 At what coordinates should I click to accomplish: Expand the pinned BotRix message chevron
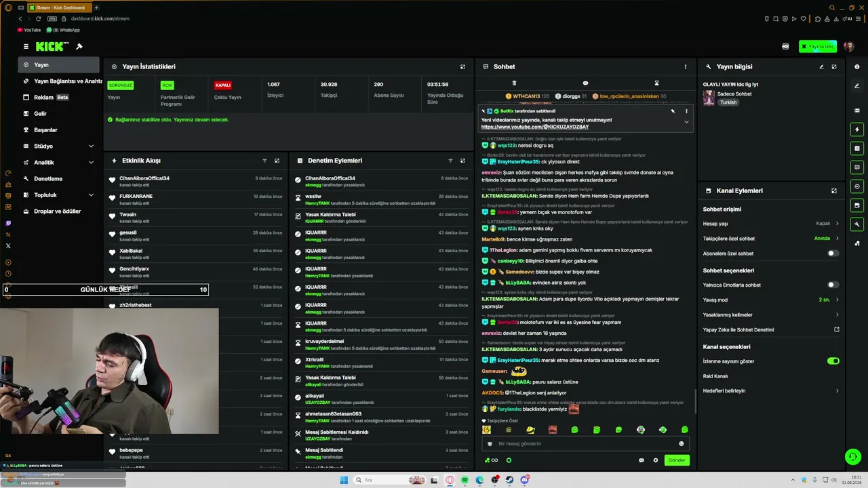(x=686, y=122)
